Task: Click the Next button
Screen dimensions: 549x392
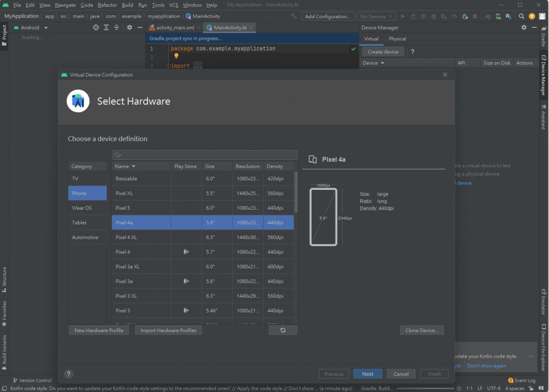Action: click(x=368, y=374)
